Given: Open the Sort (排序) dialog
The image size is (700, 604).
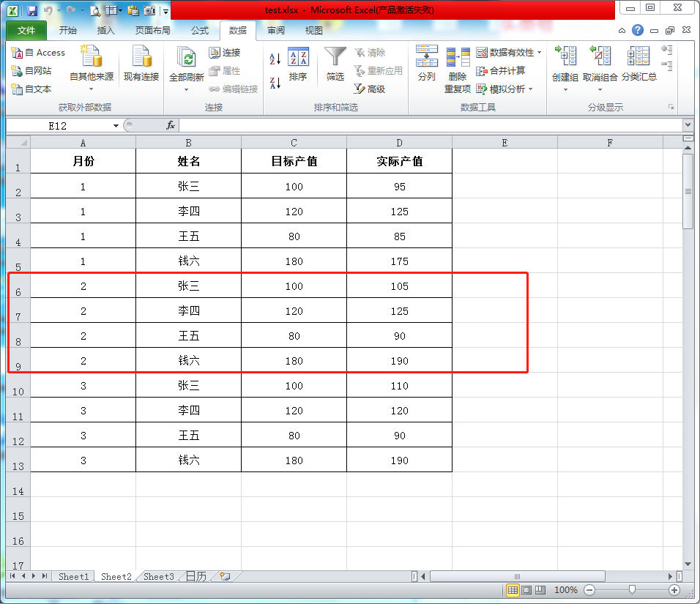Looking at the screenshot, I should [x=298, y=64].
